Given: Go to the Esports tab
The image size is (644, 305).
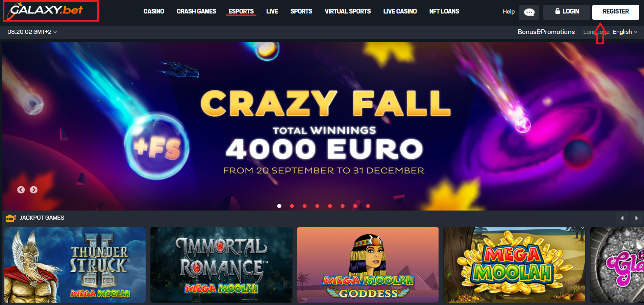Looking at the screenshot, I should [241, 11].
